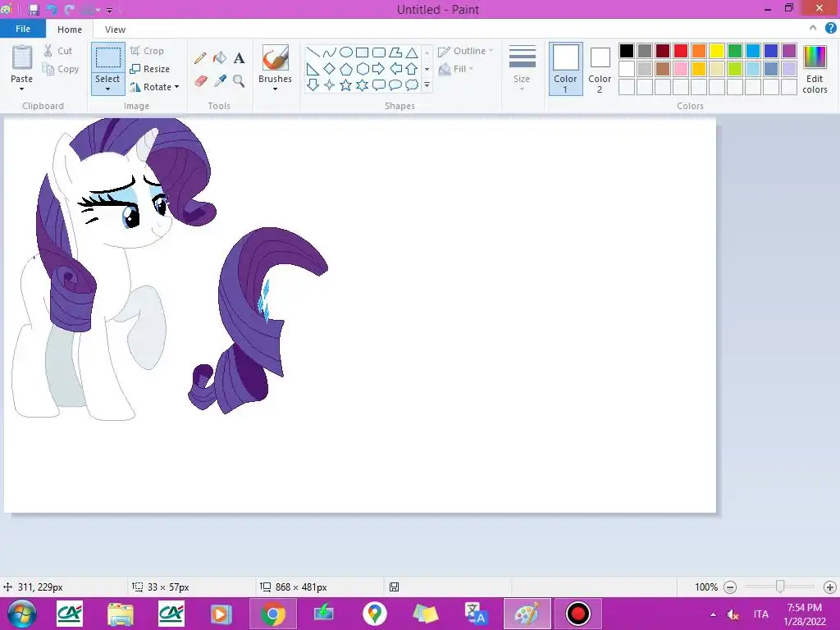Choose the Line shape

click(313, 52)
